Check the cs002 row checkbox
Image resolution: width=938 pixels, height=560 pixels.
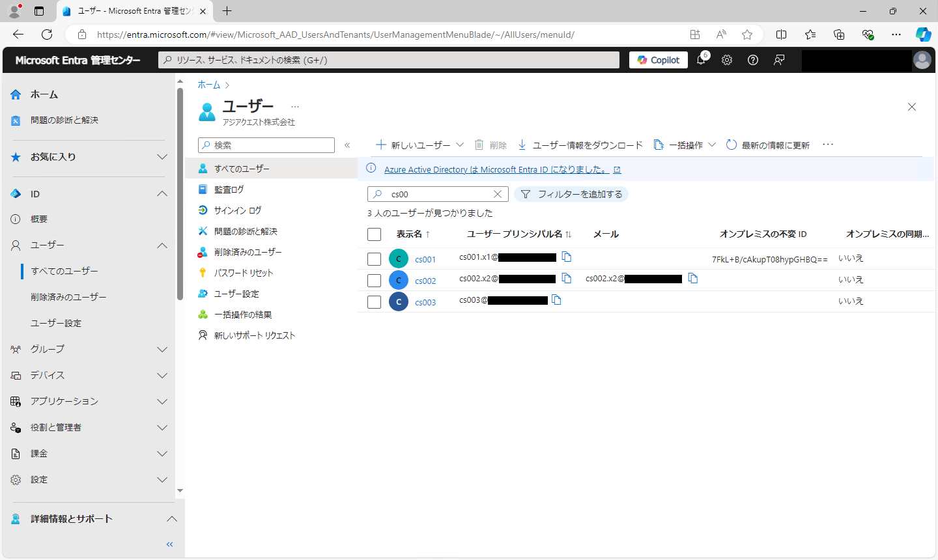374,281
